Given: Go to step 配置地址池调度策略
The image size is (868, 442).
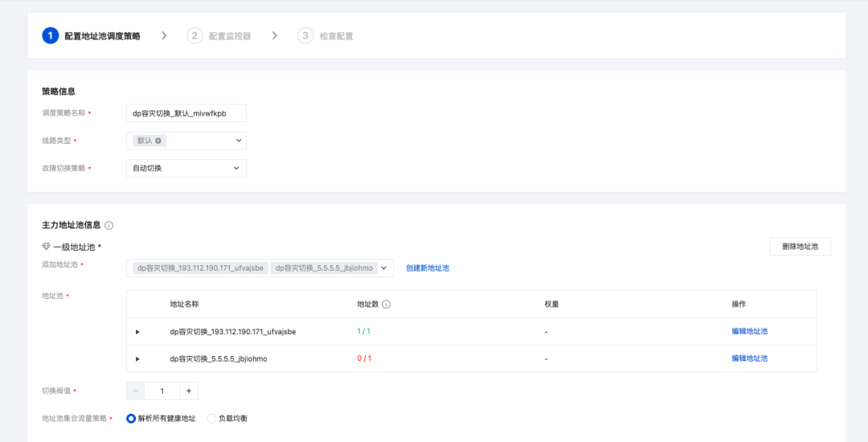Looking at the screenshot, I should [102, 36].
